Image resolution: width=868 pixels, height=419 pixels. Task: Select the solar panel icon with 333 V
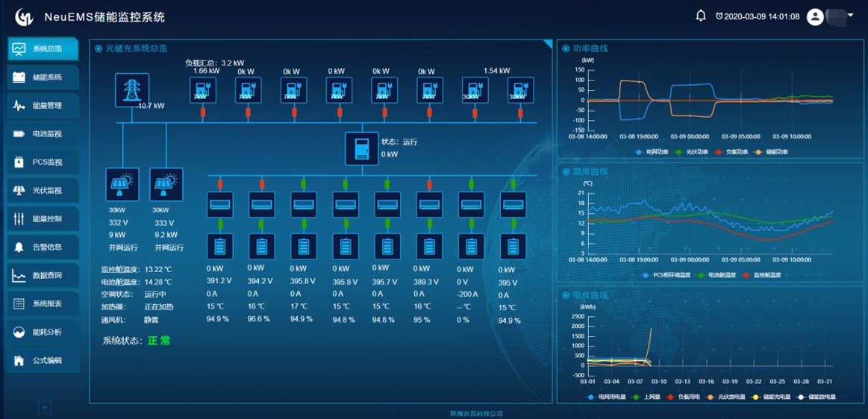166,185
